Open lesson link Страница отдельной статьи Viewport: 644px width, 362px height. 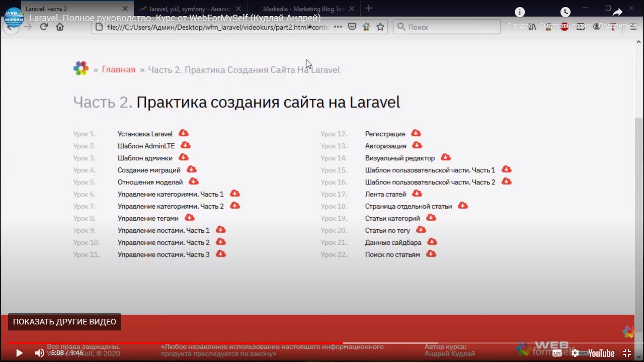(x=409, y=206)
